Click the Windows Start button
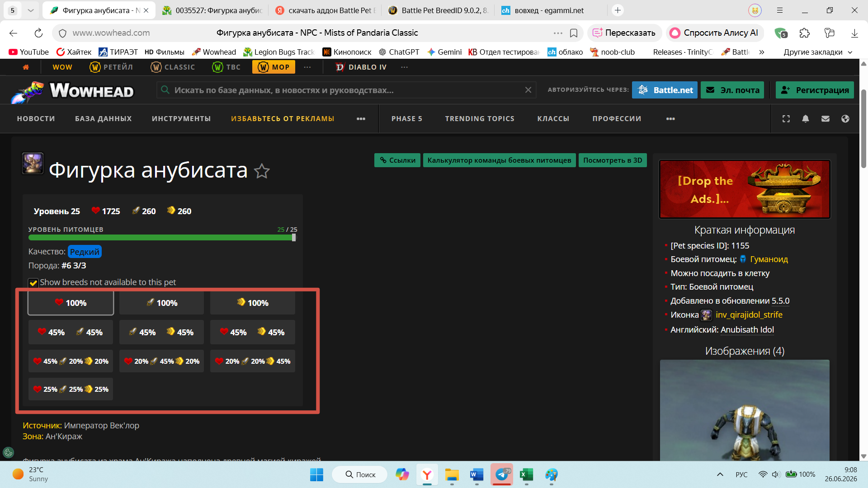This screenshot has height=488, width=868. click(316, 474)
